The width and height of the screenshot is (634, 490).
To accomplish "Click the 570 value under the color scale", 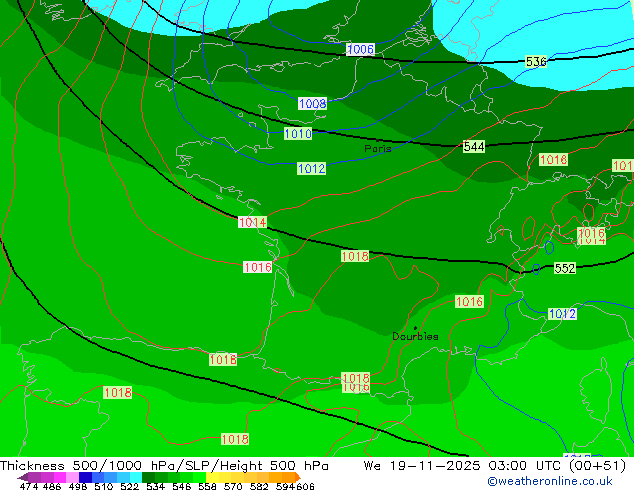I will [x=233, y=486].
